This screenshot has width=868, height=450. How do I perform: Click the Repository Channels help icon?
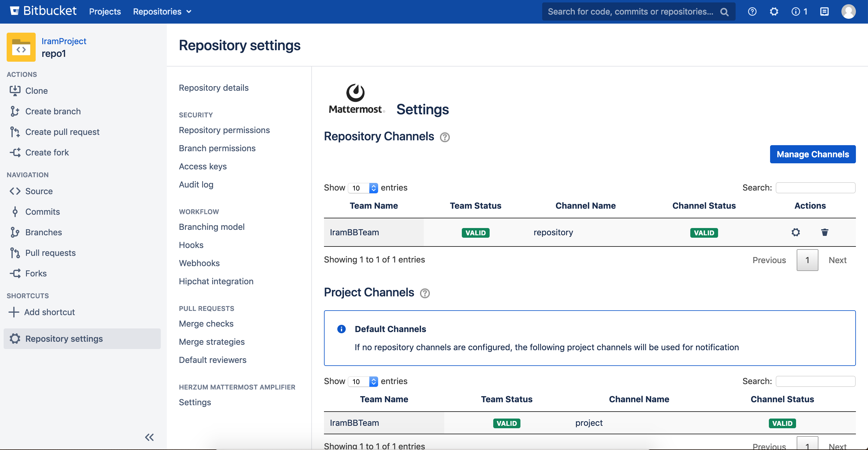coord(445,137)
